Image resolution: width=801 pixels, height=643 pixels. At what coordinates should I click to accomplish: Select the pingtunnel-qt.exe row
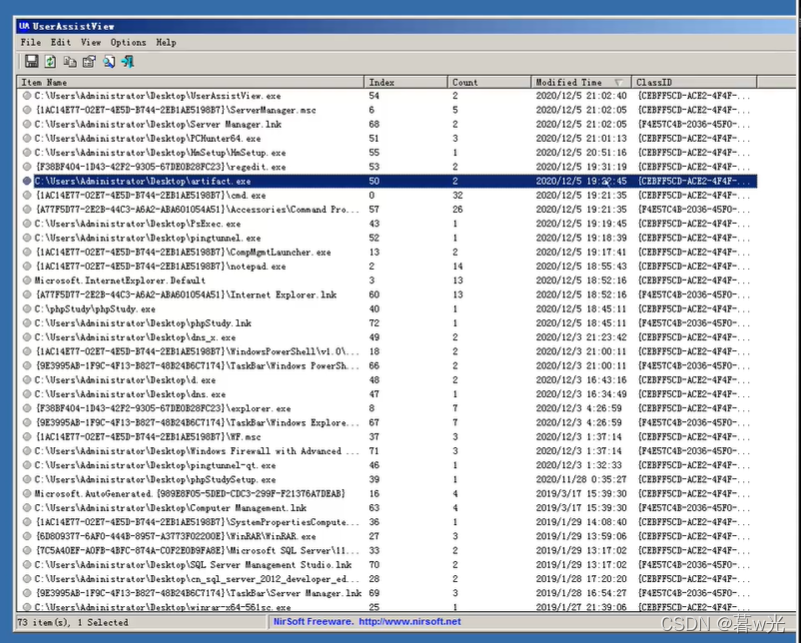(387, 465)
